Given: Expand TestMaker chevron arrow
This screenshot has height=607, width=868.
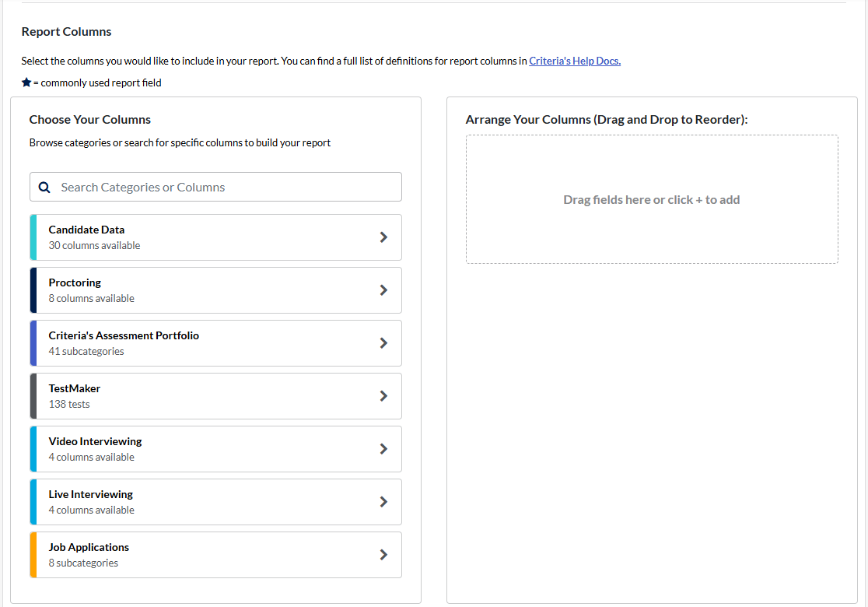Looking at the screenshot, I should [383, 396].
